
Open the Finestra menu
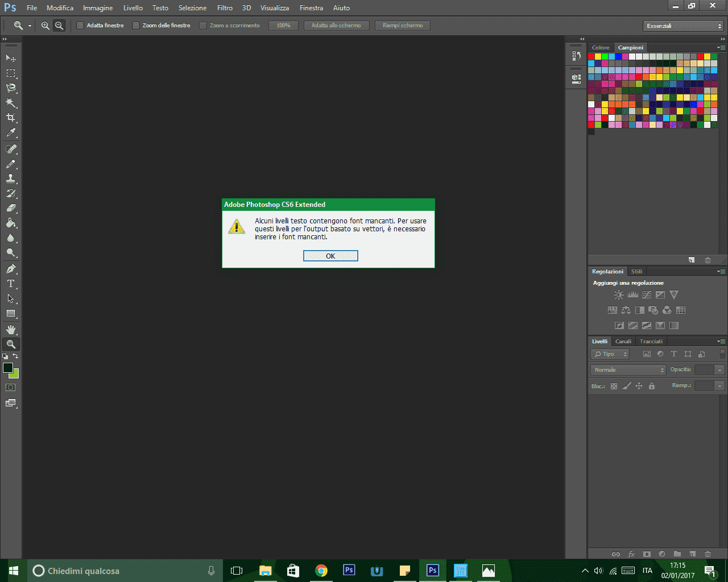click(x=311, y=8)
